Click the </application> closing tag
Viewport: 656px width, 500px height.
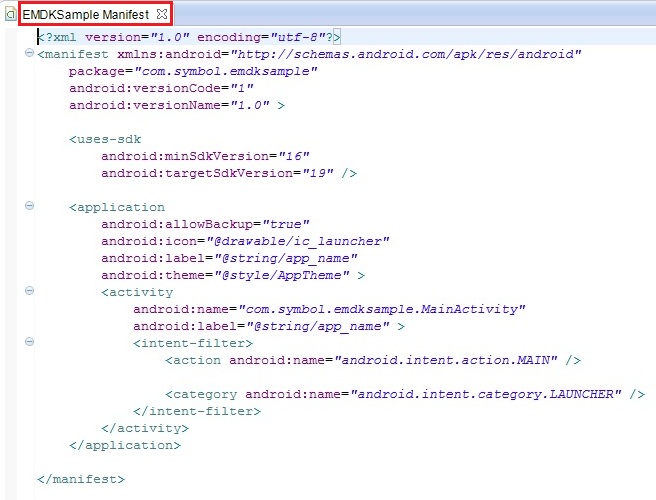point(125,445)
